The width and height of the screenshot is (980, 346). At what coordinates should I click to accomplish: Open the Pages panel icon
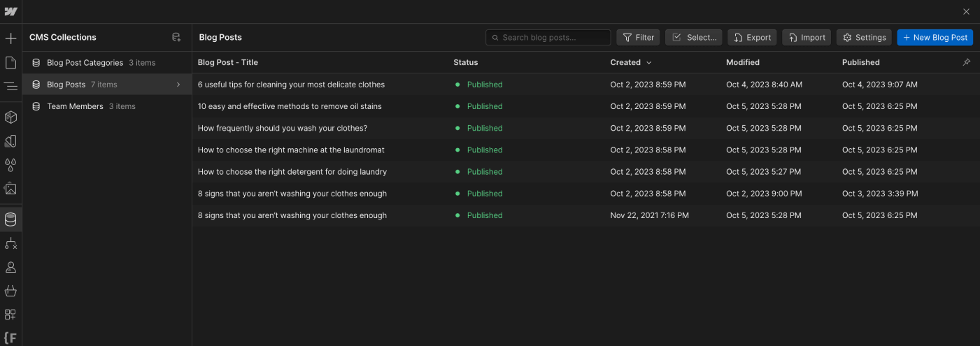[x=10, y=63]
